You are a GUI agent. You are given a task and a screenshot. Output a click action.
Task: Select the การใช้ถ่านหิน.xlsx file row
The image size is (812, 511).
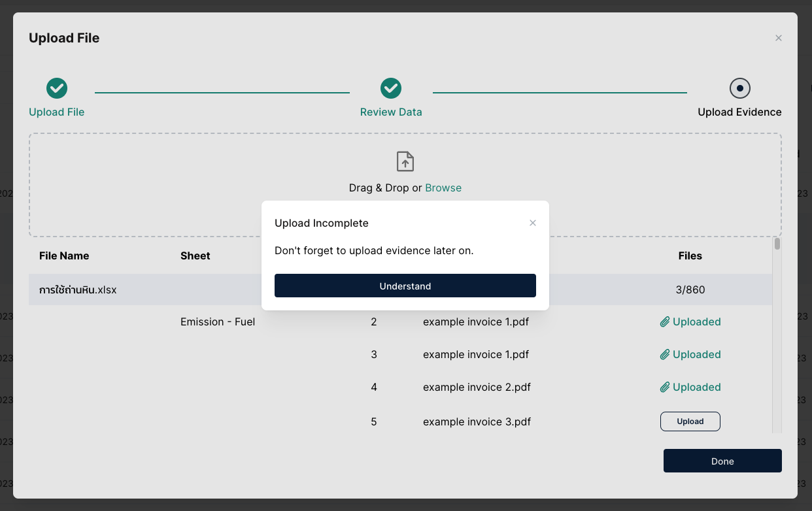click(78, 289)
